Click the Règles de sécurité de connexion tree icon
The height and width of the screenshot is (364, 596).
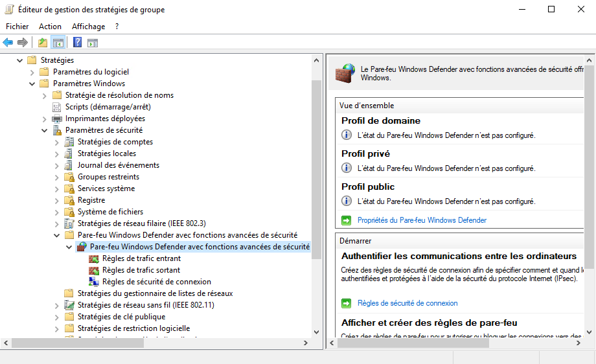pyautogui.click(x=93, y=282)
